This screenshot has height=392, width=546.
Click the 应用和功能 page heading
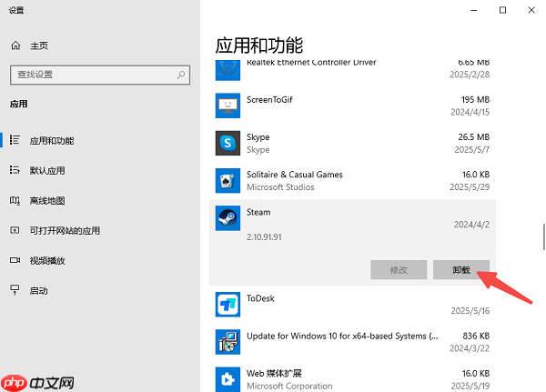[x=258, y=45]
